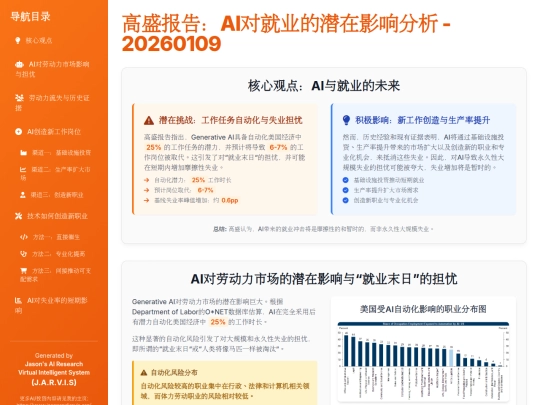Click the shopping cart icon beside 方法三
The height and width of the screenshot is (405, 540).
click(x=23, y=271)
